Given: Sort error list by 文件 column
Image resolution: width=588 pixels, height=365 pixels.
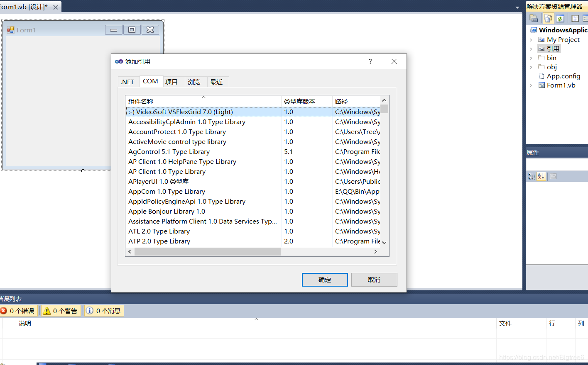Looking at the screenshot, I should pos(521,323).
